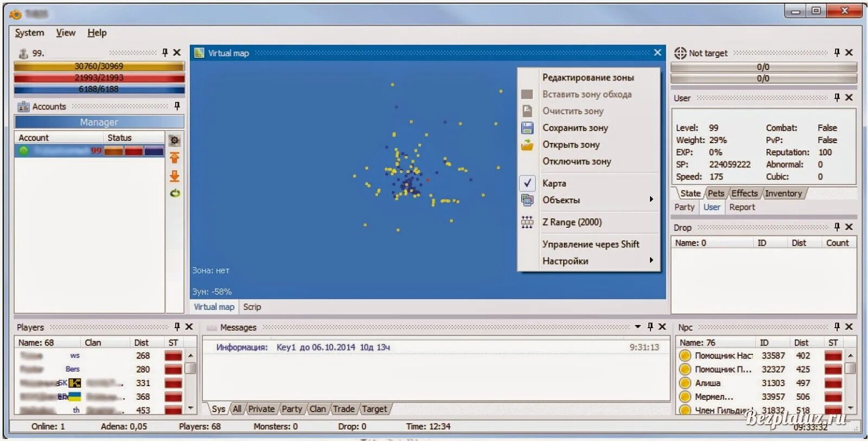The image size is (868, 441).
Task: Select the Clan messages tab
Action: coord(318,409)
